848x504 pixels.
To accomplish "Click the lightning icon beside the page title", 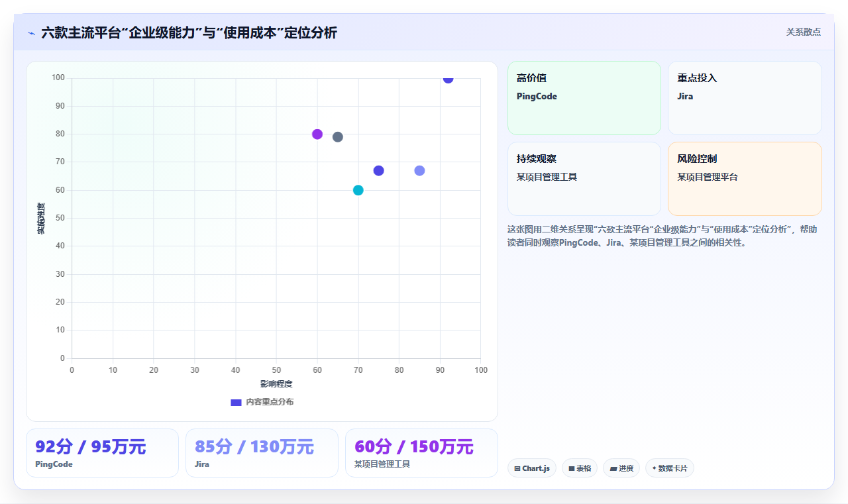I will tap(31, 32).
